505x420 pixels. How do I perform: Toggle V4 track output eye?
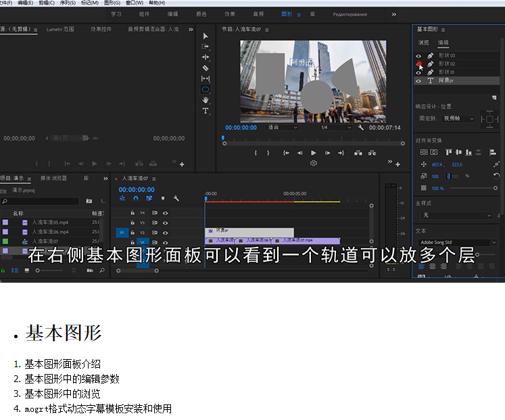pos(165,213)
